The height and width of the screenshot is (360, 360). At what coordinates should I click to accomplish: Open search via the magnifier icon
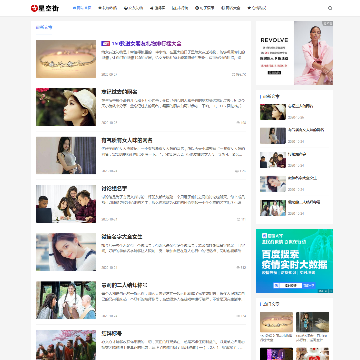click(330, 8)
